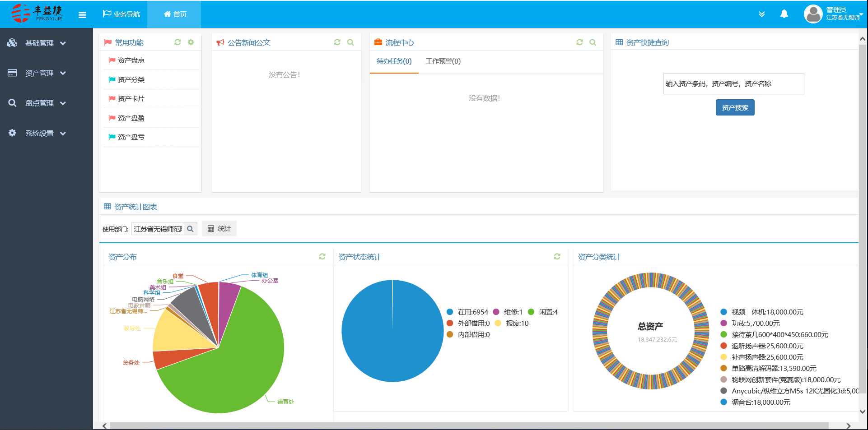Refresh the 资产状态统计 chart
Screen dimensions: 868x430
[557, 256]
